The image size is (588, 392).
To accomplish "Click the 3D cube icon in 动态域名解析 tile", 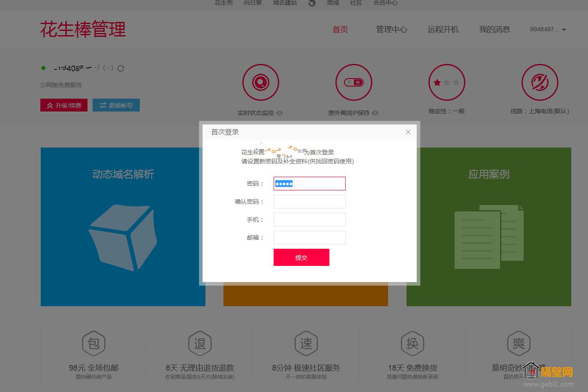I will click(x=123, y=238).
